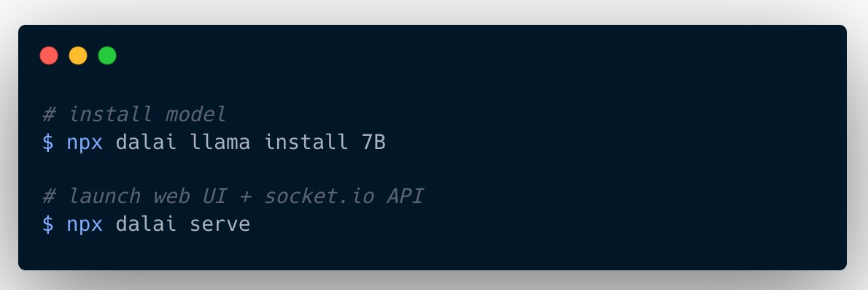The height and width of the screenshot is (290, 868).
Task: Click the word 'API' in the comment
Action: click(x=406, y=196)
